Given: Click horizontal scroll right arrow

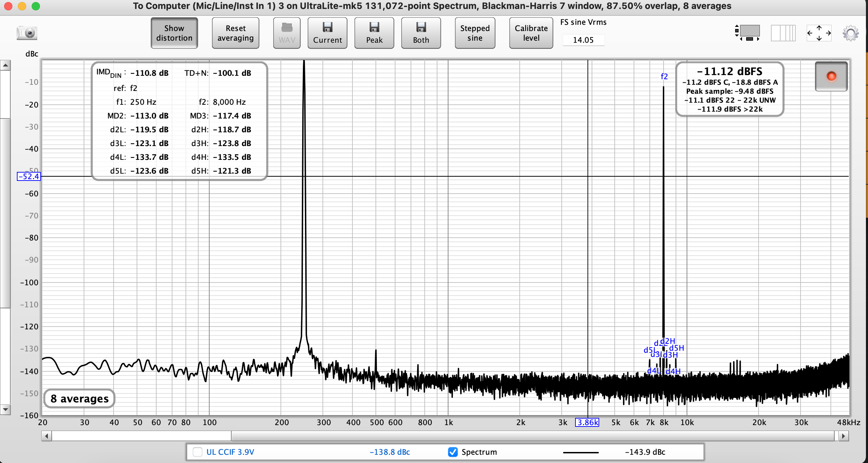Looking at the screenshot, I should (x=843, y=436).
